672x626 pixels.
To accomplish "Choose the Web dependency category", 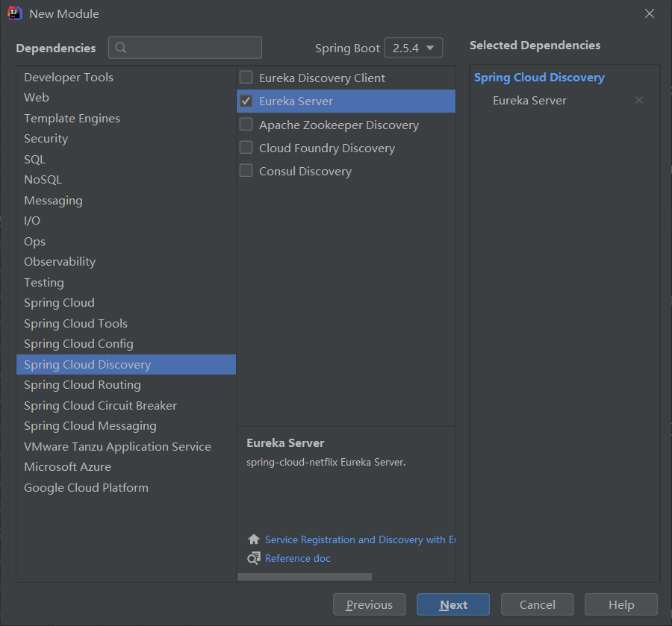I will click(37, 98).
